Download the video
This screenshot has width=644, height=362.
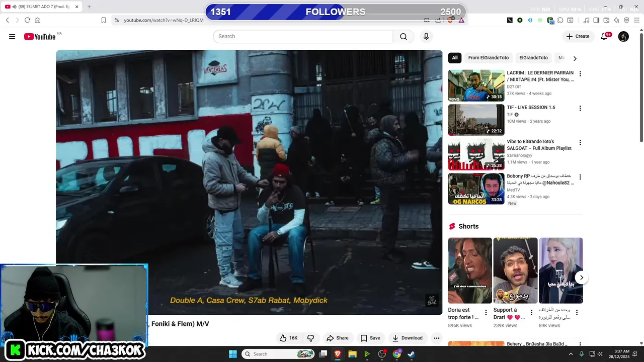coord(407,338)
